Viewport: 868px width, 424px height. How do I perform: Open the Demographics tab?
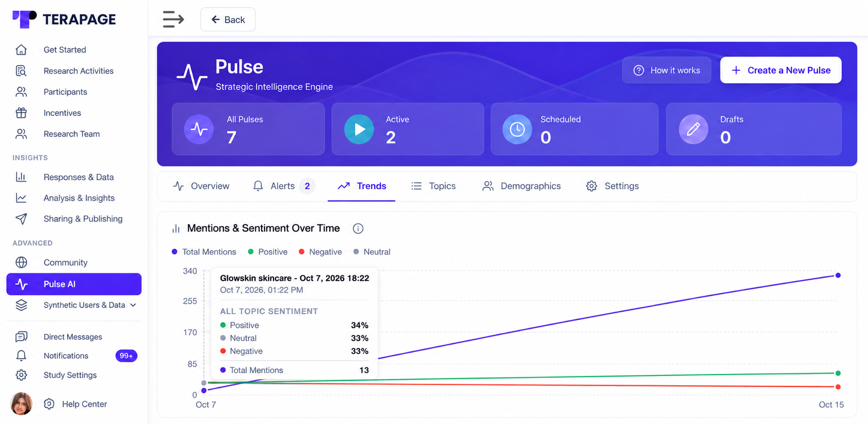pos(521,186)
